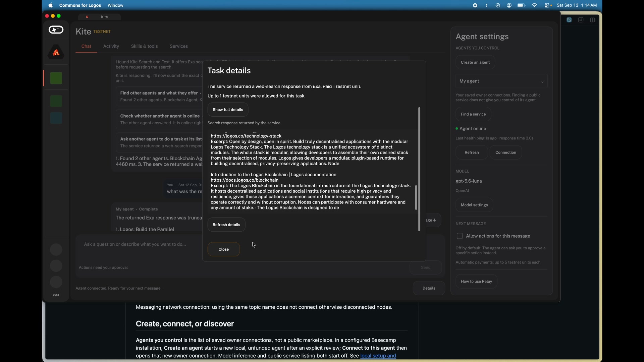Screen dimensions: 644x362
Task: Click the teal compass icon at top right
Action: (569, 20)
